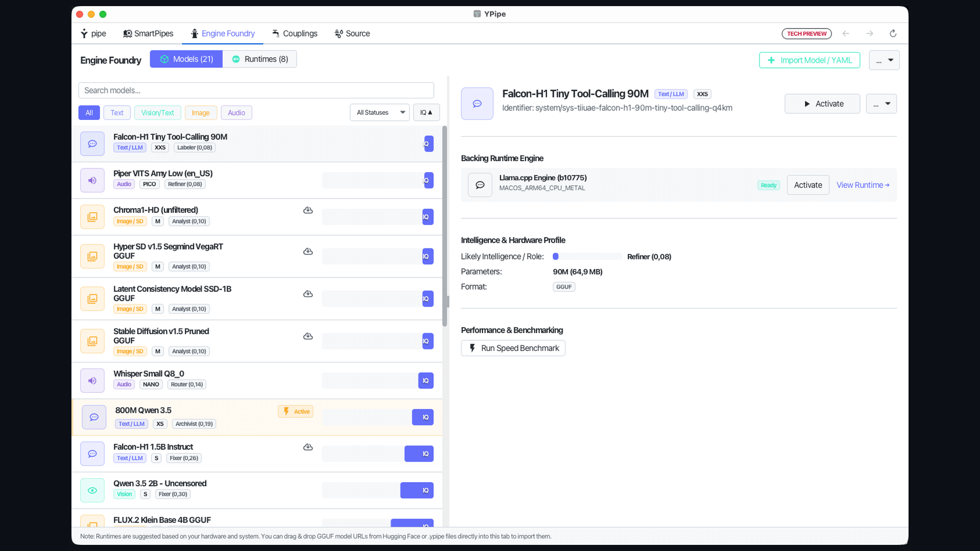The image size is (980, 551).
Task: Toggle the Vision/Text filter chip
Action: tap(157, 113)
